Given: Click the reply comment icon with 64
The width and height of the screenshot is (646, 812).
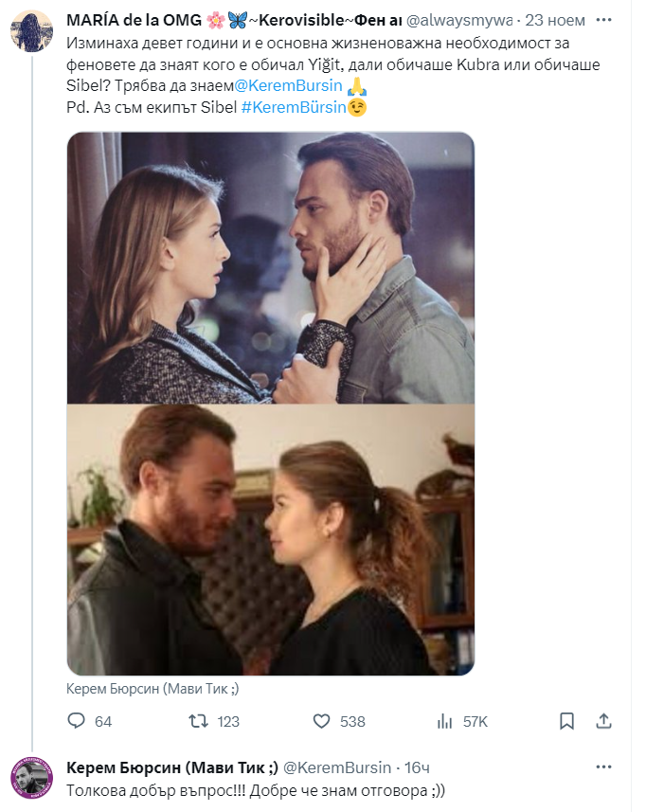Looking at the screenshot, I should pyautogui.click(x=77, y=721).
